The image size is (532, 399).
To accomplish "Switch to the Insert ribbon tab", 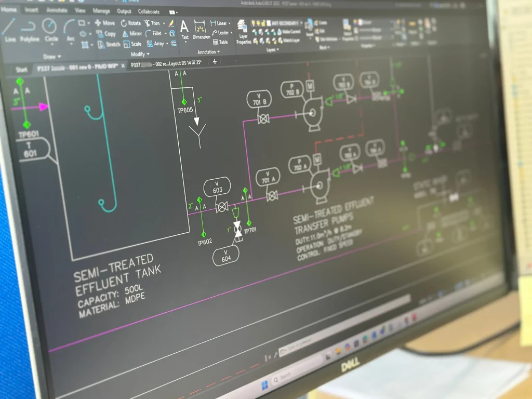I will [31, 10].
